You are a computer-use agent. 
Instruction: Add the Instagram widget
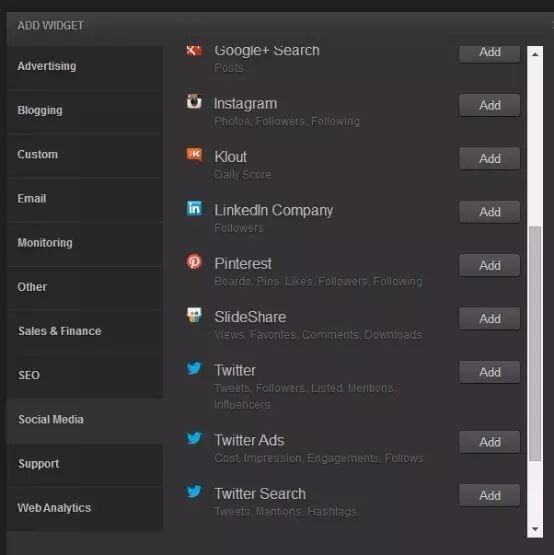click(x=490, y=105)
